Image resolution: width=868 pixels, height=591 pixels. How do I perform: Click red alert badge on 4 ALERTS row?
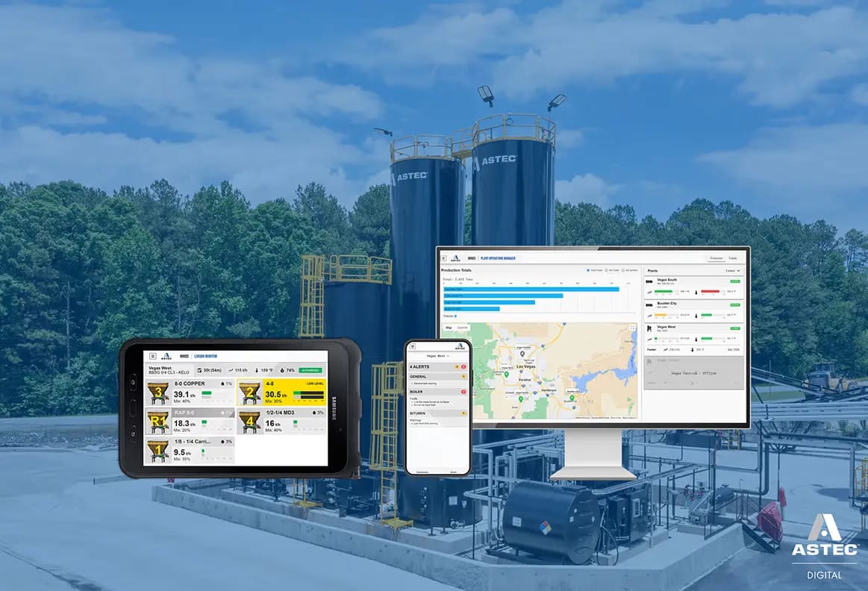tap(463, 367)
